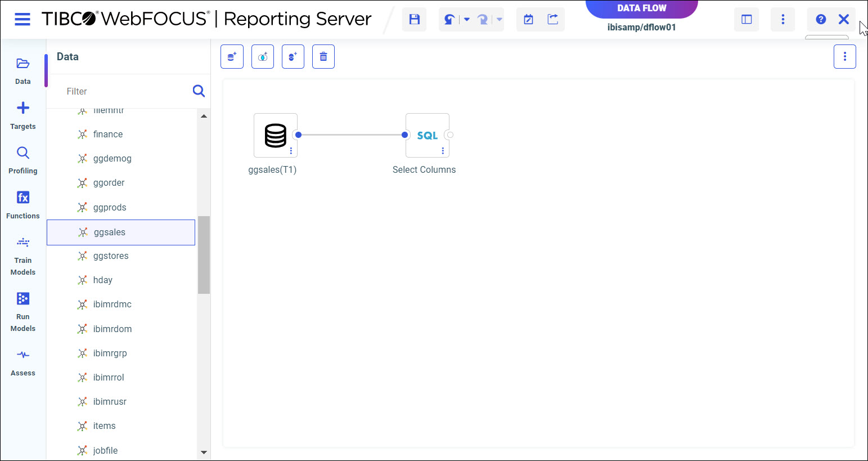Click the search magnifier in Data panel
The image size is (868, 461).
[199, 91]
